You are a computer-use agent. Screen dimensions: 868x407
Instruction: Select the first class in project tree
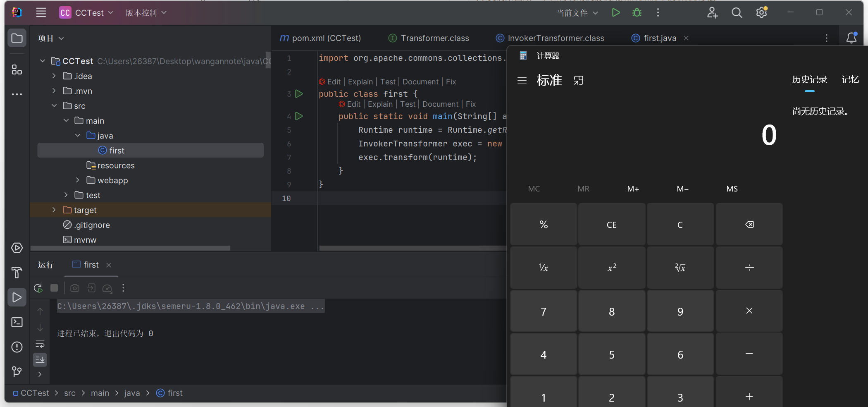(150, 150)
